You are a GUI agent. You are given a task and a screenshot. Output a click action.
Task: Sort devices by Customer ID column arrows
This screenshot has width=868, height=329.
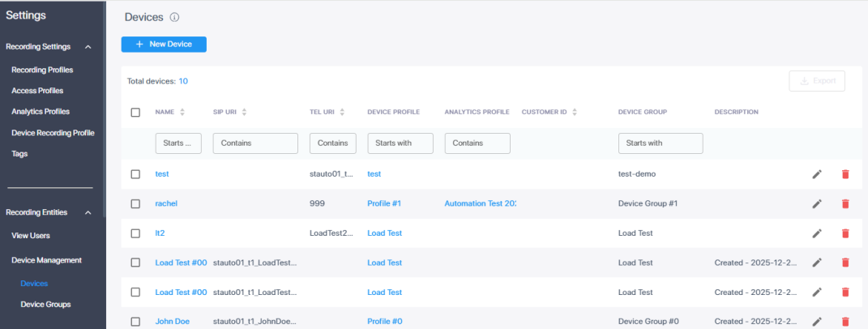coord(574,112)
